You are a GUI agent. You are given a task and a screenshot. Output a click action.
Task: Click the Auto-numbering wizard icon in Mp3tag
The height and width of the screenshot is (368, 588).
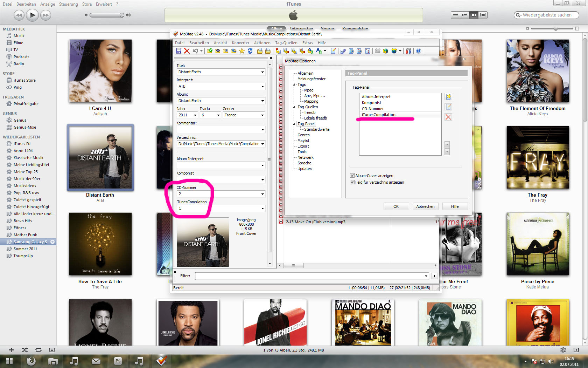click(x=367, y=51)
